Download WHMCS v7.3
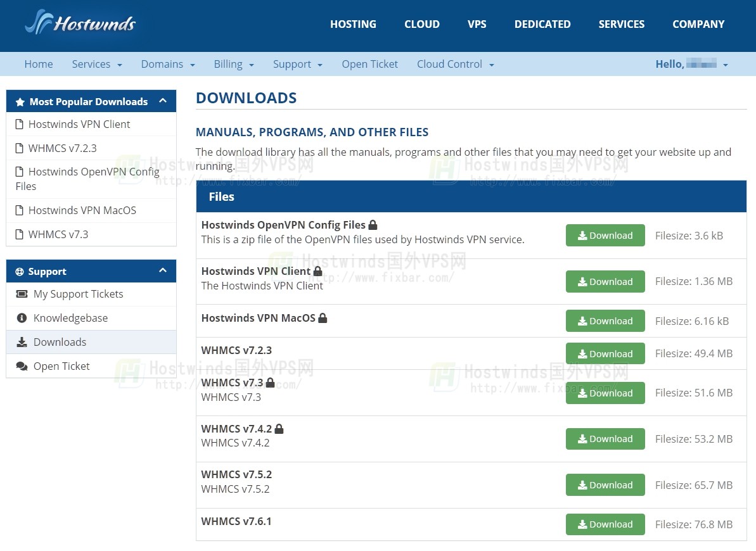Screen dimensions: 756x551 (x=605, y=393)
